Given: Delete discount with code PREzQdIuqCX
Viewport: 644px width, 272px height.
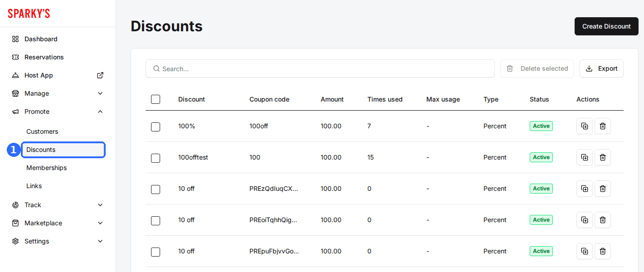Looking at the screenshot, I should tap(603, 189).
